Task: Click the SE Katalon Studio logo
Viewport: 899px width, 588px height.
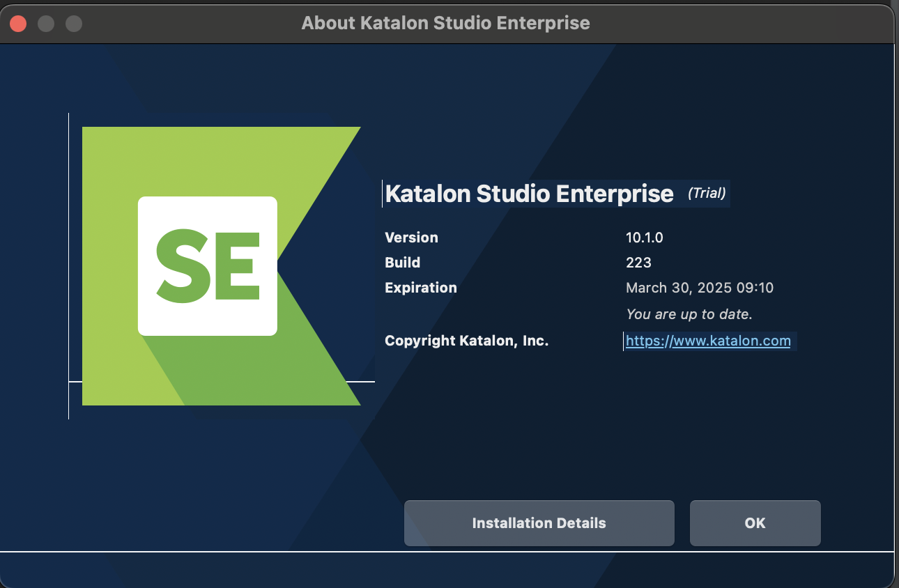Action: pyautogui.click(x=222, y=265)
